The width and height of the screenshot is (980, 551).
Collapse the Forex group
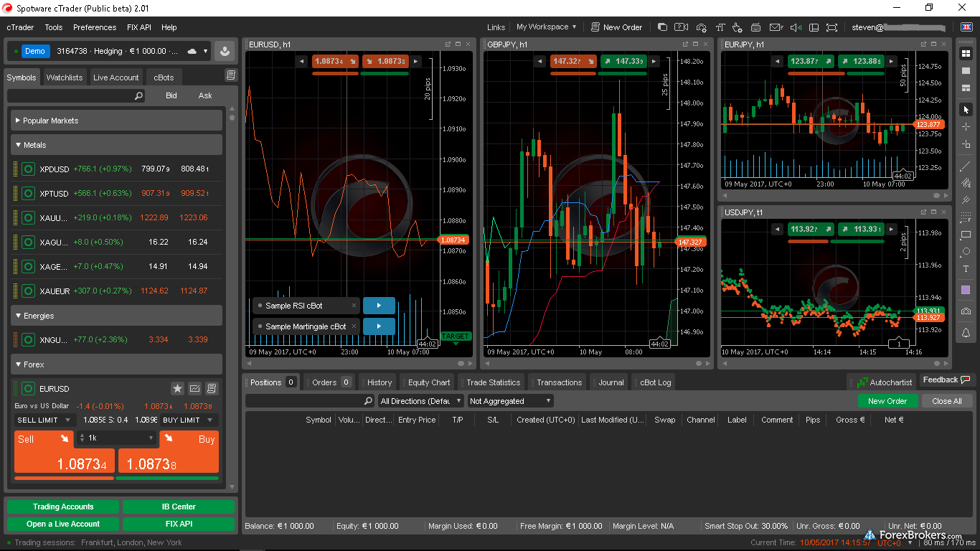[116, 364]
